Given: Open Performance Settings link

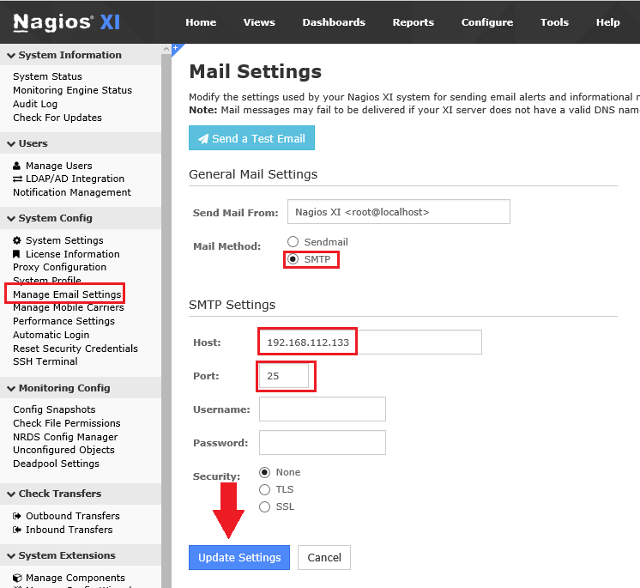Looking at the screenshot, I should [x=64, y=321].
